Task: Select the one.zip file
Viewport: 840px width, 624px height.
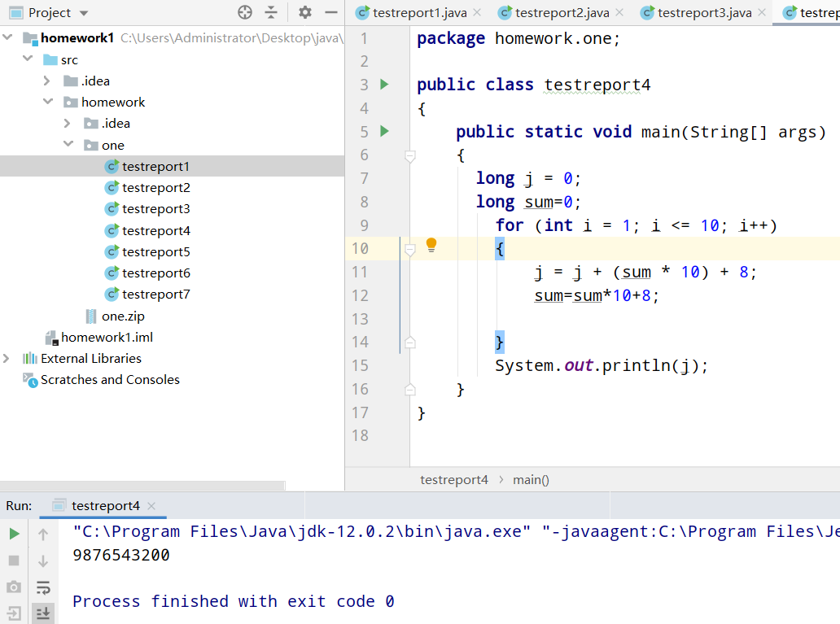Action: point(115,316)
